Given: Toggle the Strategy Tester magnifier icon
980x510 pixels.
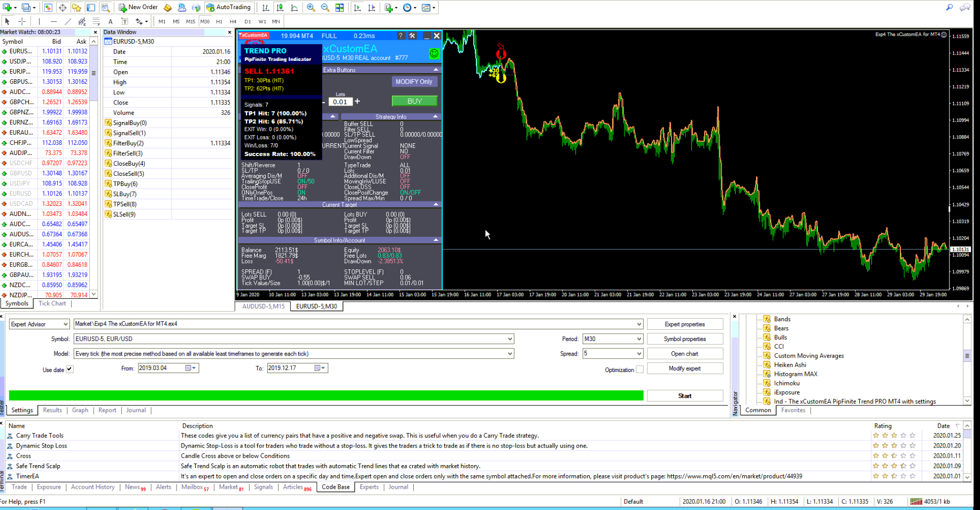Looking at the screenshot, I should pyautogui.click(x=105, y=7).
